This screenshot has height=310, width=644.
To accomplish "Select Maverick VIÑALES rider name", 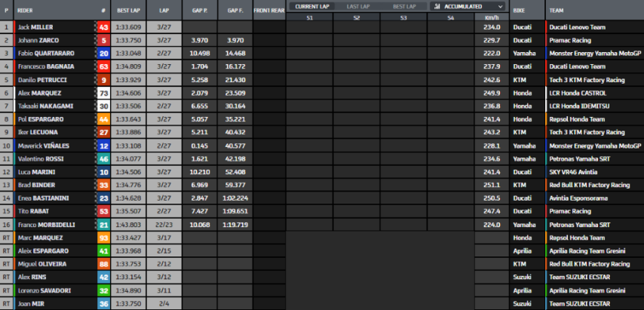I will 44,146.
